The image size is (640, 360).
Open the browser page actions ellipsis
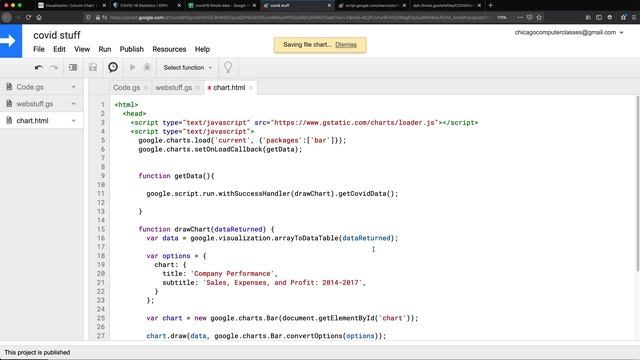(520, 18)
